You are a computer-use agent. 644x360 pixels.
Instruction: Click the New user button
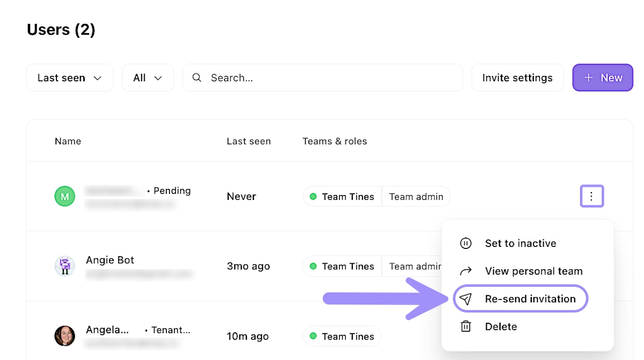[603, 78]
